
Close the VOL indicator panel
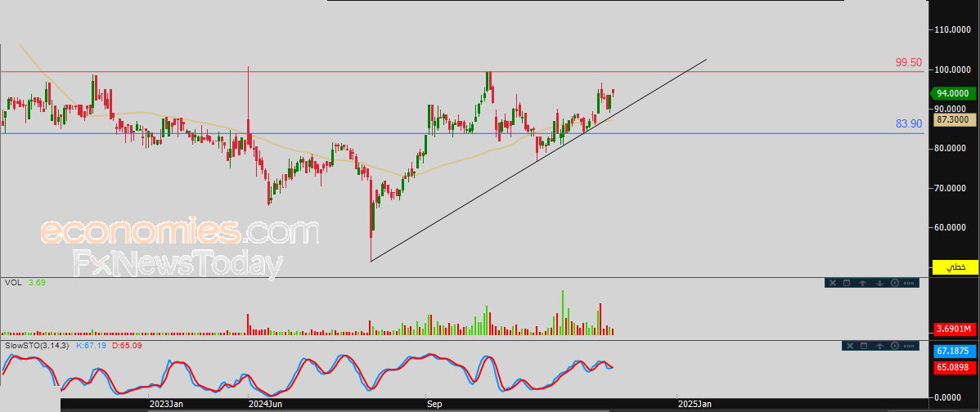point(833,283)
